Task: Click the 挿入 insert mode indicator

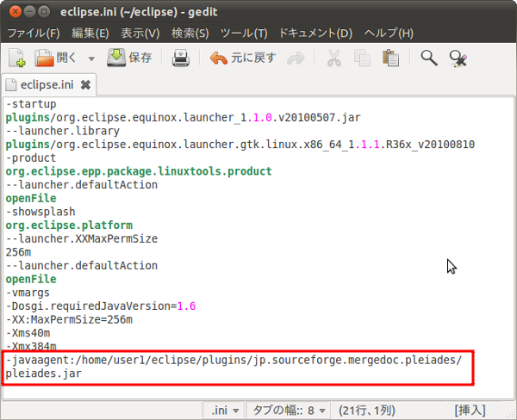Action: pos(470,411)
